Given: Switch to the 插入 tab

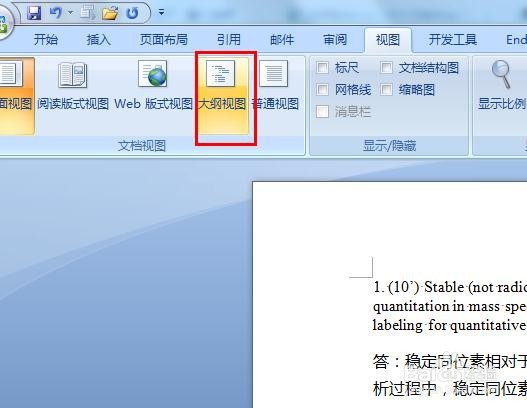Looking at the screenshot, I should pyautogui.click(x=98, y=40).
